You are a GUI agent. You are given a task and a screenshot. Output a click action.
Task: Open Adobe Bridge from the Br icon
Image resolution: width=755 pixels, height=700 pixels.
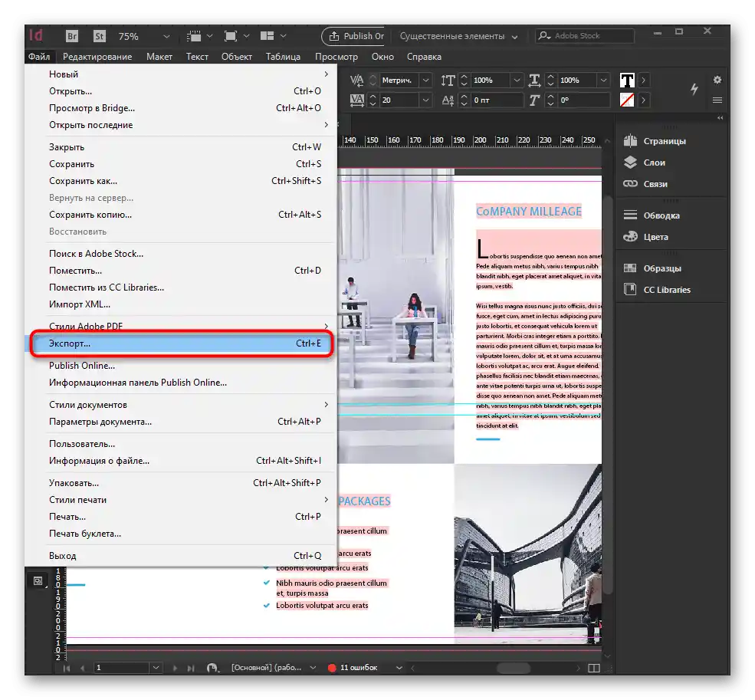[x=72, y=36]
